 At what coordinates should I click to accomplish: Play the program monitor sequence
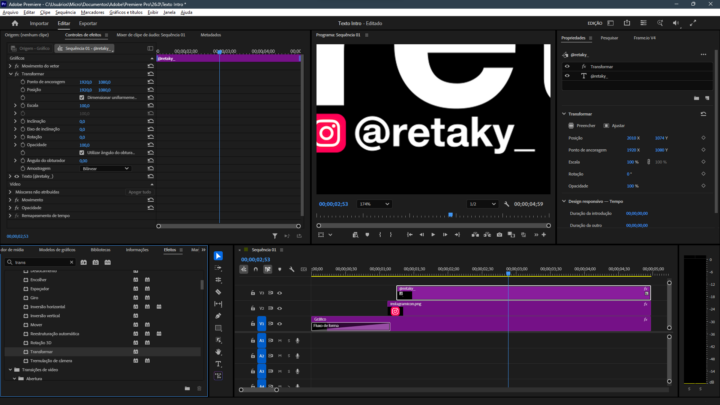(x=433, y=235)
